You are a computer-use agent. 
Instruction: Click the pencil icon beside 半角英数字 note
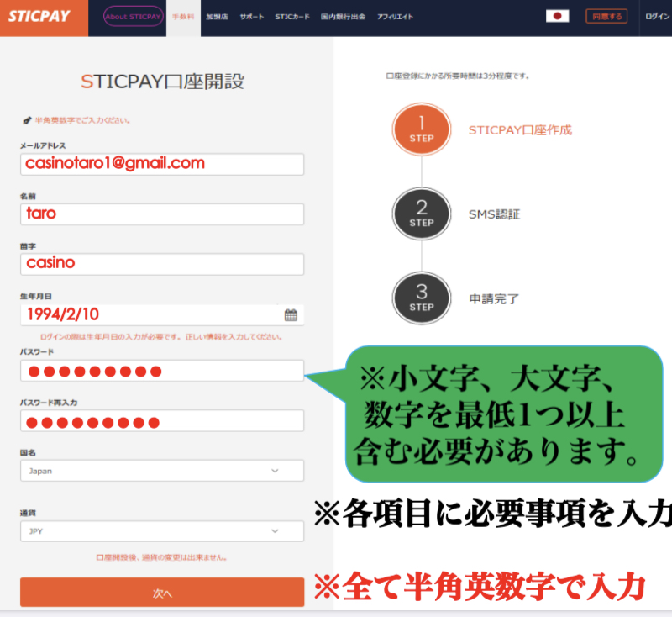[27, 120]
